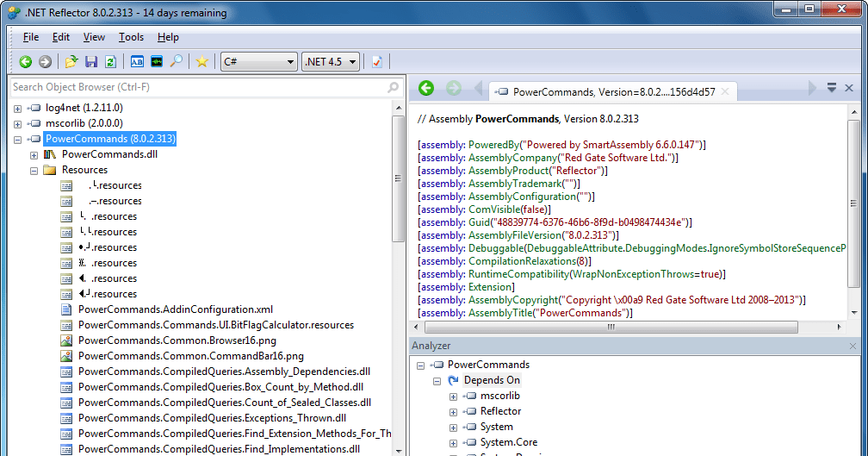Select PowerCommands.CompiledQueries.Find_Implementations.dll
Image resolution: width=868 pixels, height=456 pixels.
coord(219,449)
